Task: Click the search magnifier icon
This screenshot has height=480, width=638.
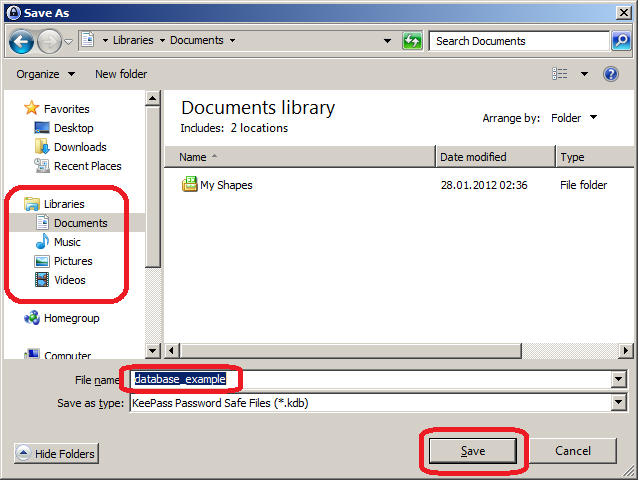Action: coord(621,41)
